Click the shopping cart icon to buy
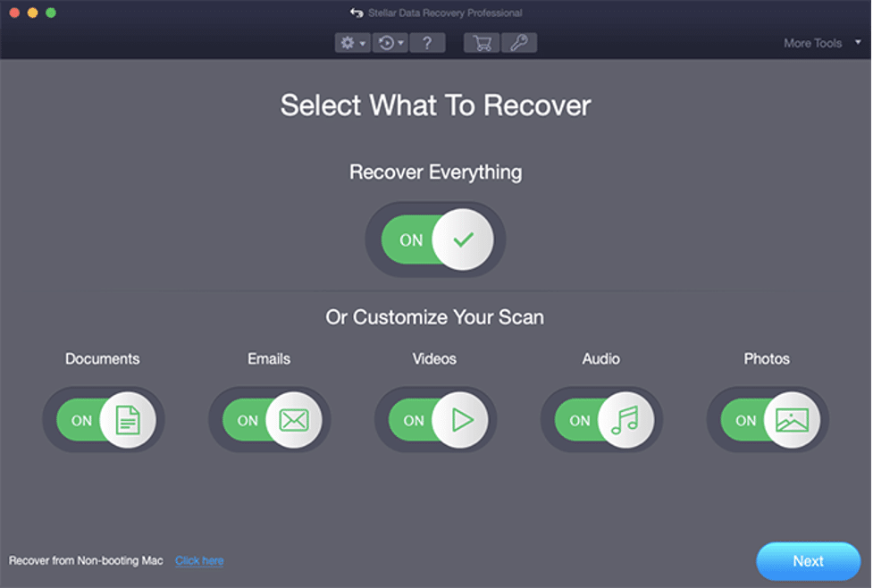873x588 pixels. click(x=481, y=42)
